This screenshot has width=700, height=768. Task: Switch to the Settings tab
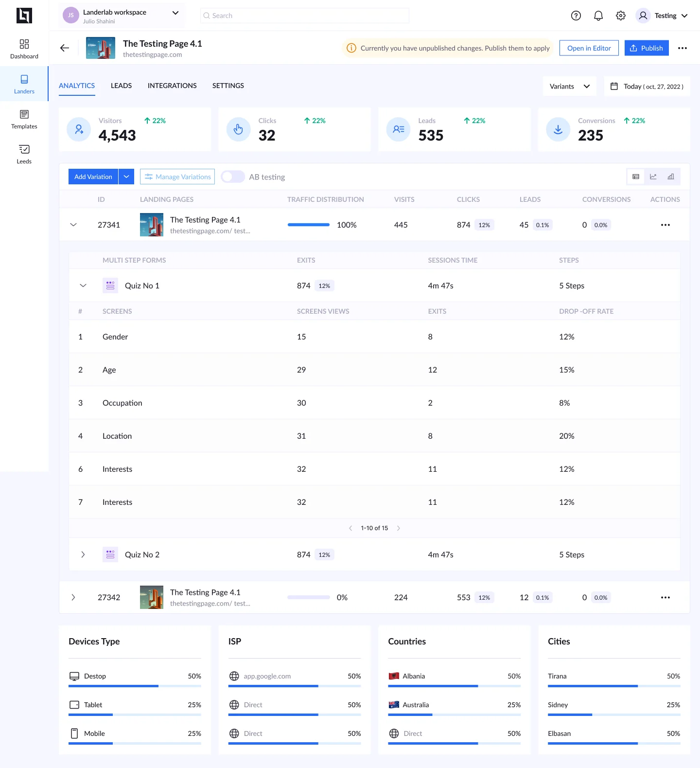click(228, 86)
